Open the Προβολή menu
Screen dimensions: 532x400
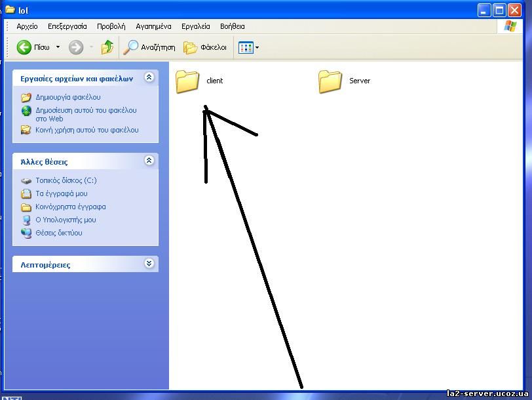click(x=111, y=26)
